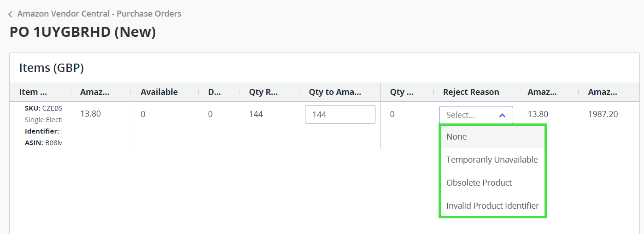644x234 pixels.
Task: Collapse the Reject Reason dropdown arrow
Action: (502, 115)
